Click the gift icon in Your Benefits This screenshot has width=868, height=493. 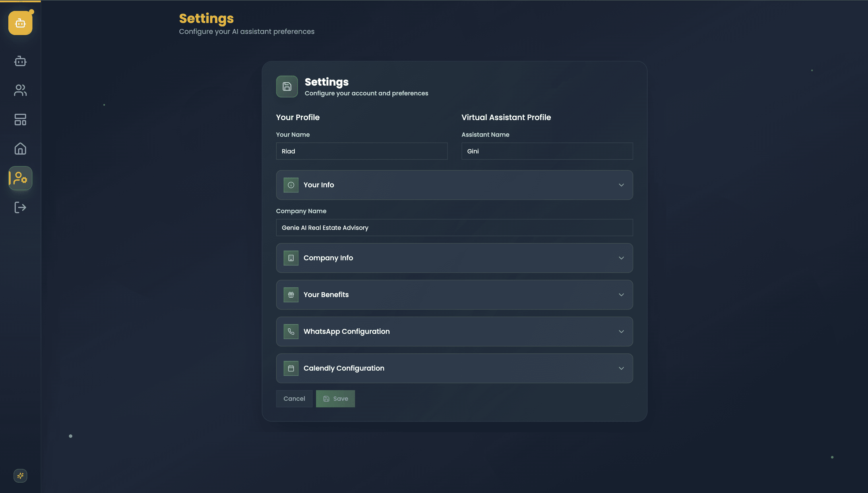[291, 294]
